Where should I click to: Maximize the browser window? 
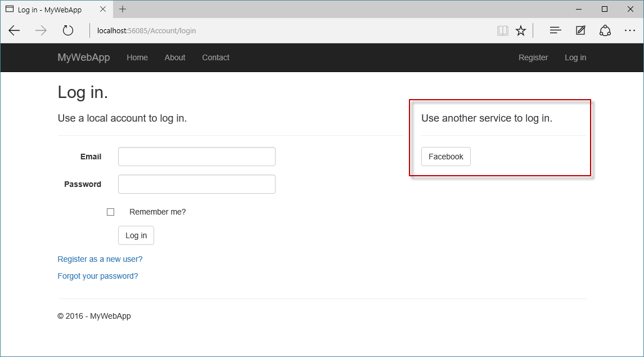(605, 9)
